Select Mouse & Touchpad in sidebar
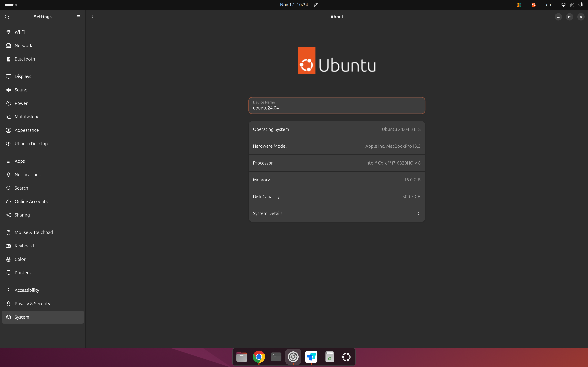The width and height of the screenshot is (588, 367). 34,233
